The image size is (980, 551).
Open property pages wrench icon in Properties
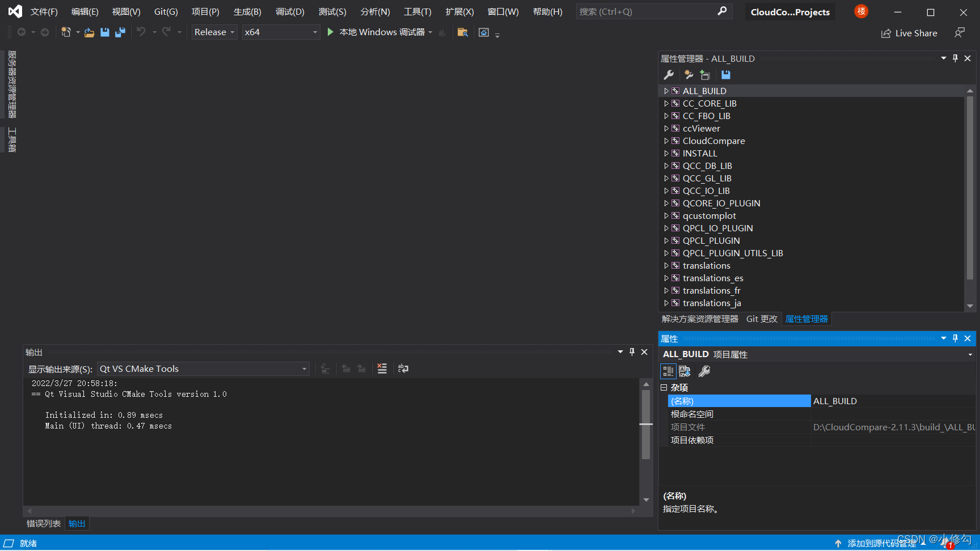point(704,371)
